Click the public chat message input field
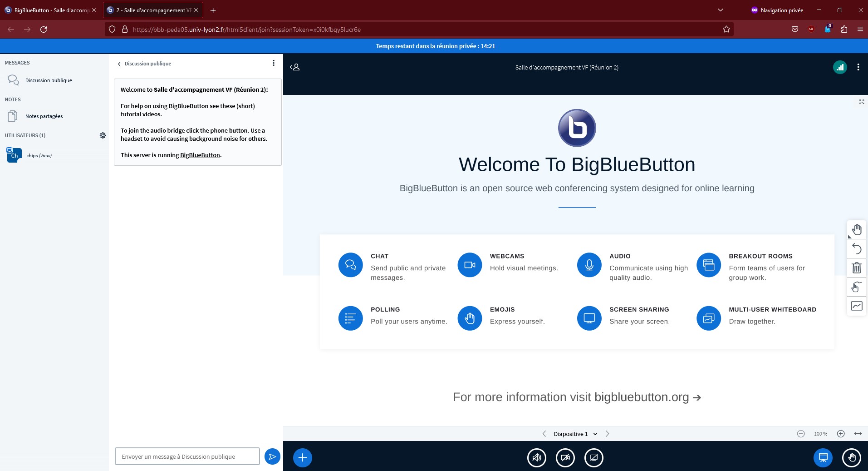Image resolution: width=868 pixels, height=471 pixels. 187,456
